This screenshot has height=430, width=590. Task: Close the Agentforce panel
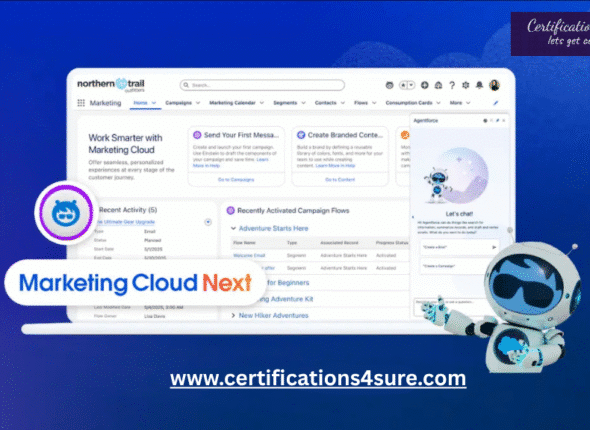click(x=503, y=121)
